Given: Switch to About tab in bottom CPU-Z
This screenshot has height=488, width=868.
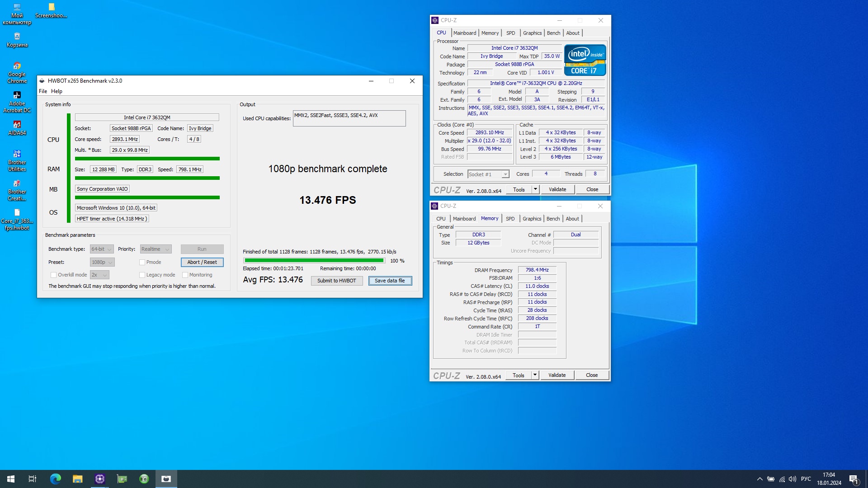Looking at the screenshot, I should pyautogui.click(x=572, y=219).
